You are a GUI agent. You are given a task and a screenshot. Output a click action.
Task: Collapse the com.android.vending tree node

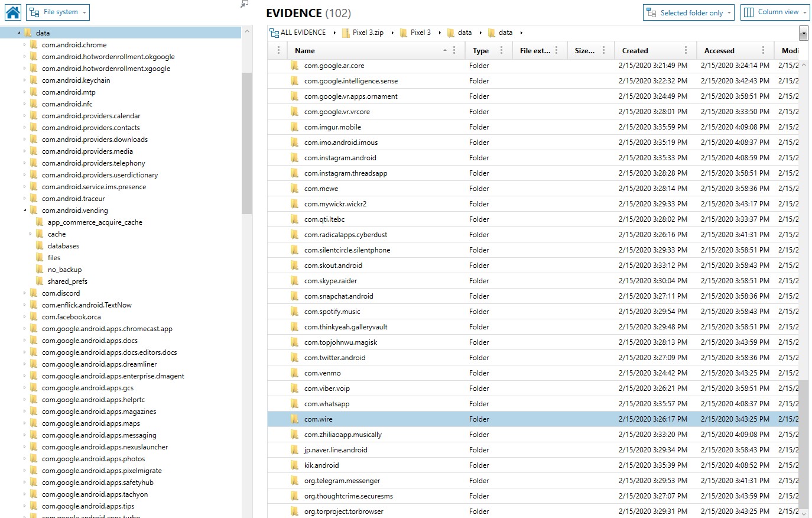pos(25,211)
